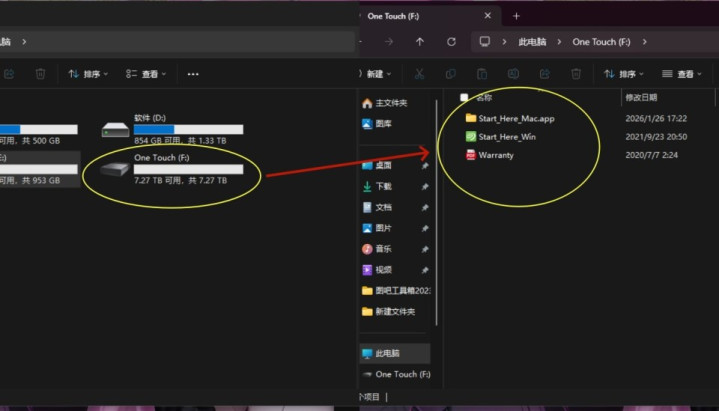The width and height of the screenshot is (719, 411).
Task: Open the 查看 view dropdown in left window
Action: coord(147,74)
